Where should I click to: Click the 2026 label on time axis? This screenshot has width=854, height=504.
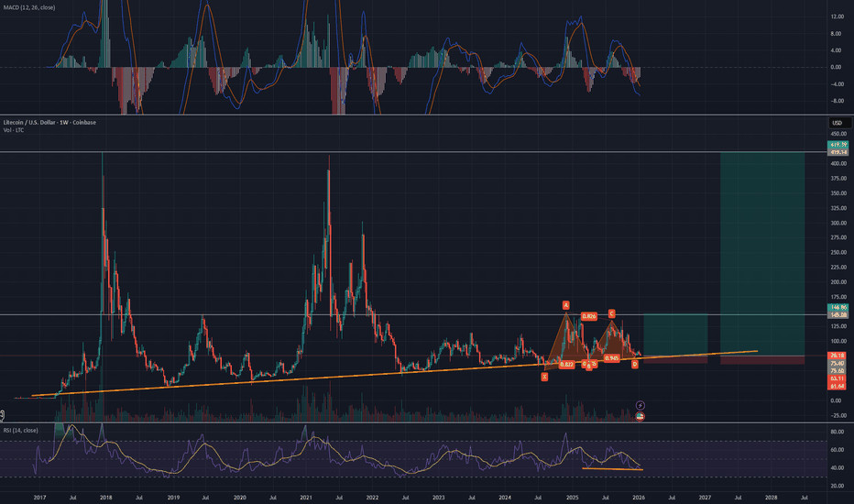click(638, 497)
